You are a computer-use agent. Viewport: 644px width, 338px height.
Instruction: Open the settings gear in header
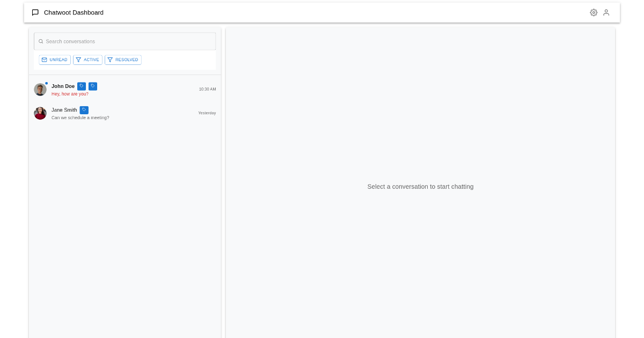(x=594, y=12)
